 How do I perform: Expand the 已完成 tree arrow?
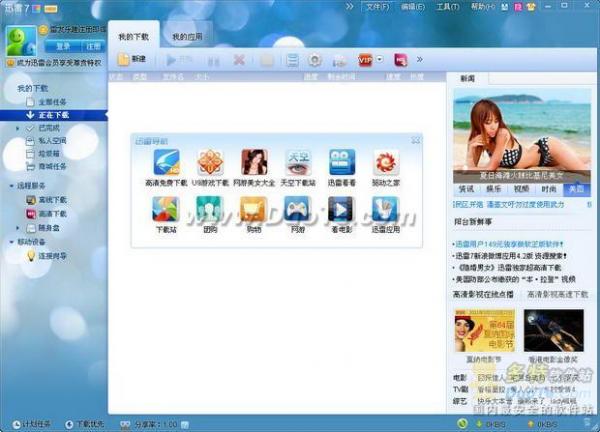(x=18, y=128)
